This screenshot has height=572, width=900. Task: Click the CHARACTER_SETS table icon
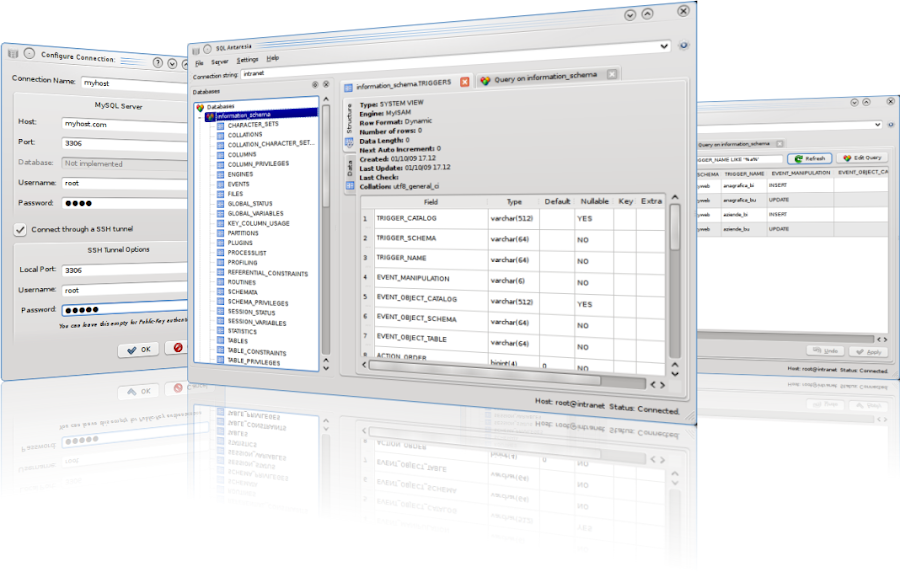(x=220, y=126)
